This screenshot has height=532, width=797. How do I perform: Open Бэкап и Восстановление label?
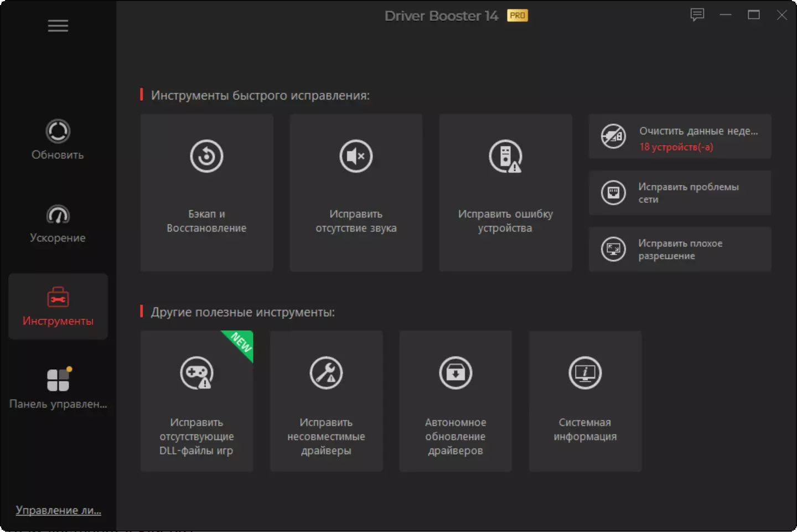[x=207, y=221]
